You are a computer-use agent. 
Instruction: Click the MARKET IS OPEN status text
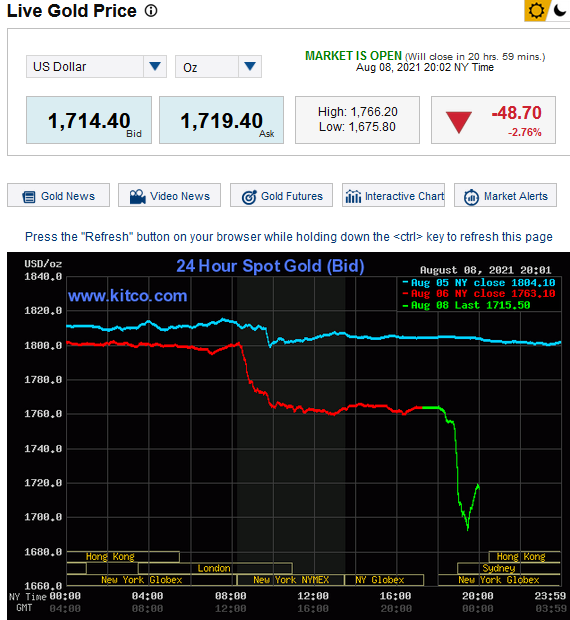coord(353,56)
